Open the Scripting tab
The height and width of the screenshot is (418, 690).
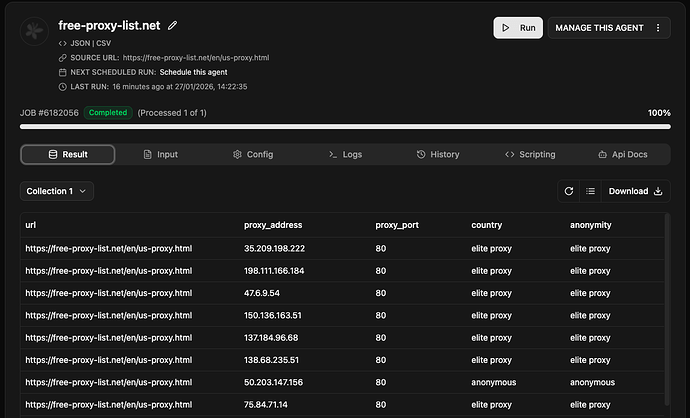pyautogui.click(x=530, y=154)
